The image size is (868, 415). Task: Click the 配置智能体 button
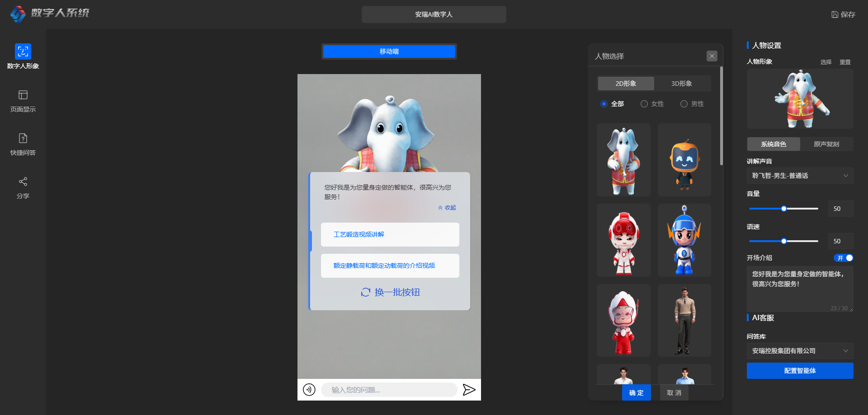click(799, 371)
